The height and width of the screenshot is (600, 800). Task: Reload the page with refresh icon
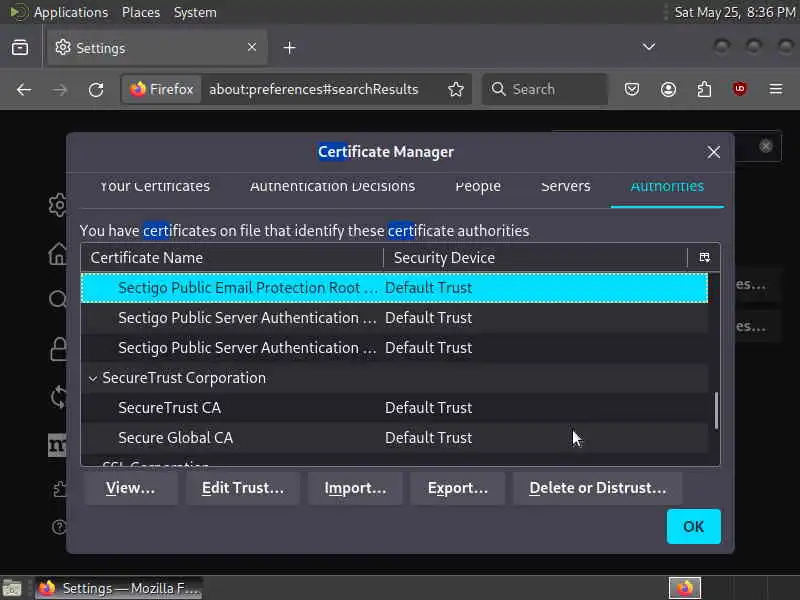tap(96, 90)
